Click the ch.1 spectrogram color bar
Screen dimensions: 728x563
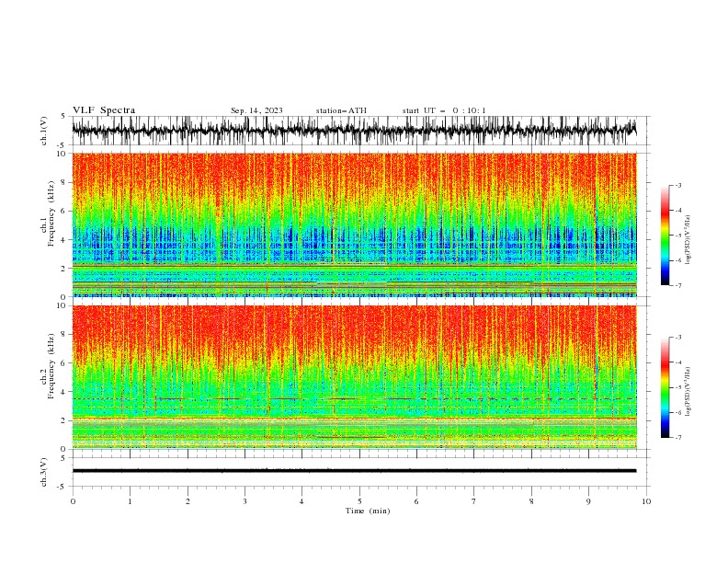pos(665,236)
